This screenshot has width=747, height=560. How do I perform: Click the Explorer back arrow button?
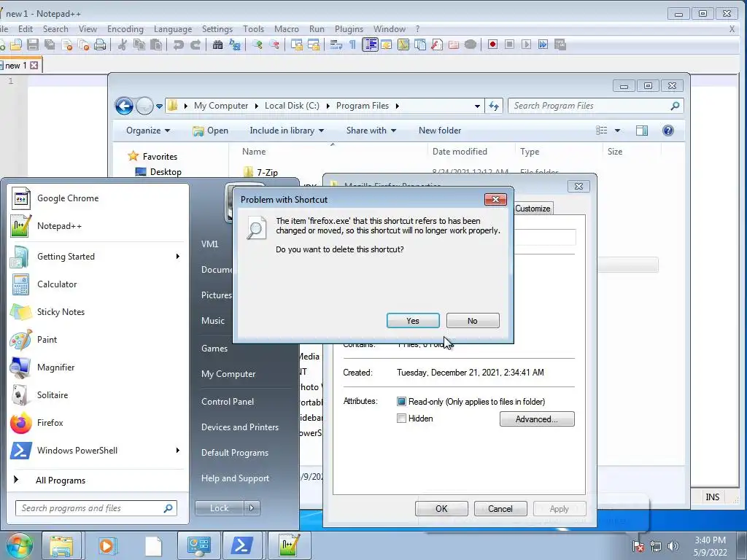click(x=124, y=106)
